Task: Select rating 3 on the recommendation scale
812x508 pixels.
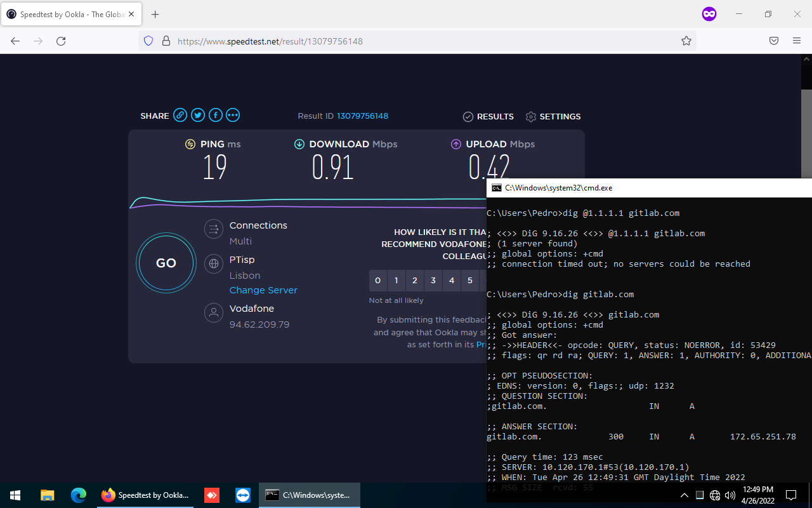Action: [x=433, y=280]
